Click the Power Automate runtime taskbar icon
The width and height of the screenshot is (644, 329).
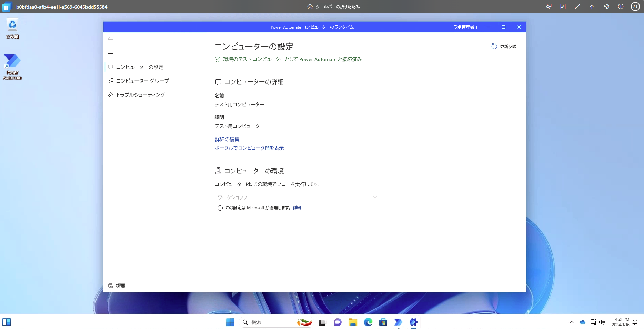click(413, 322)
